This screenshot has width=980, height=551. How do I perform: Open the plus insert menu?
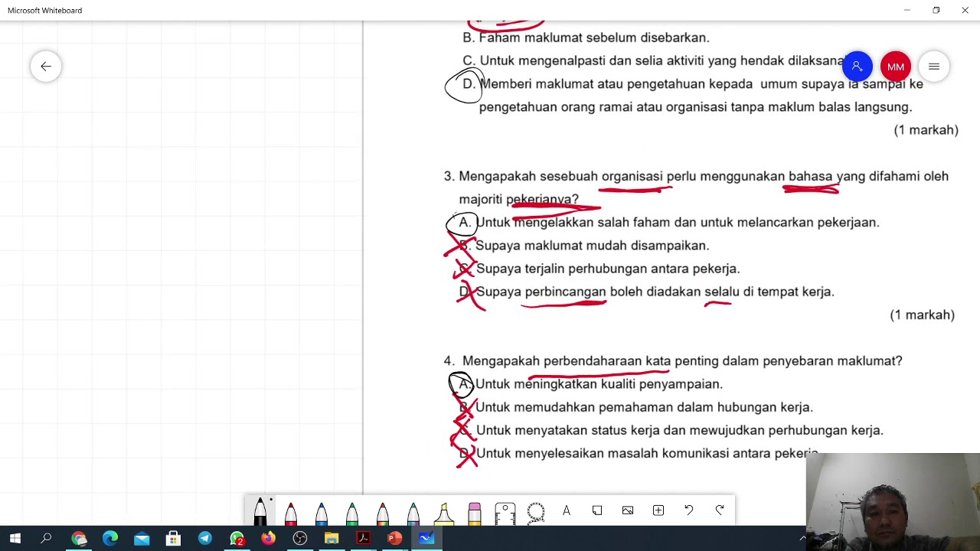(x=658, y=511)
